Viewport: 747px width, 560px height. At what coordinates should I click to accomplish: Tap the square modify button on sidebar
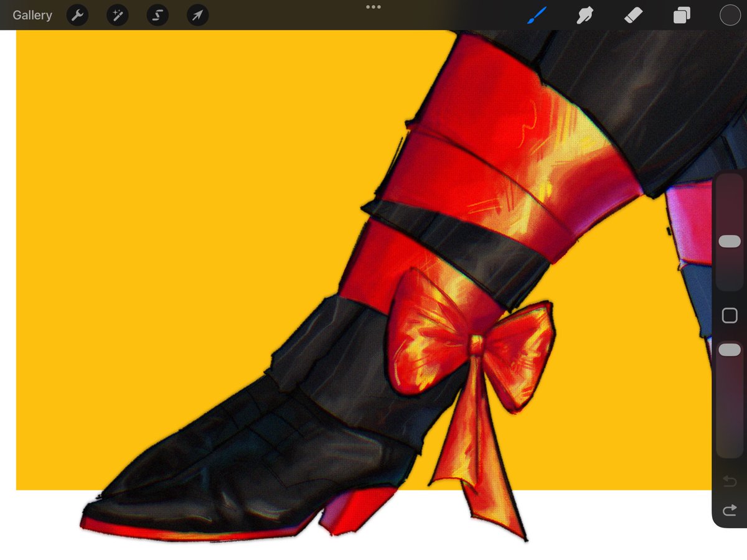point(730,316)
